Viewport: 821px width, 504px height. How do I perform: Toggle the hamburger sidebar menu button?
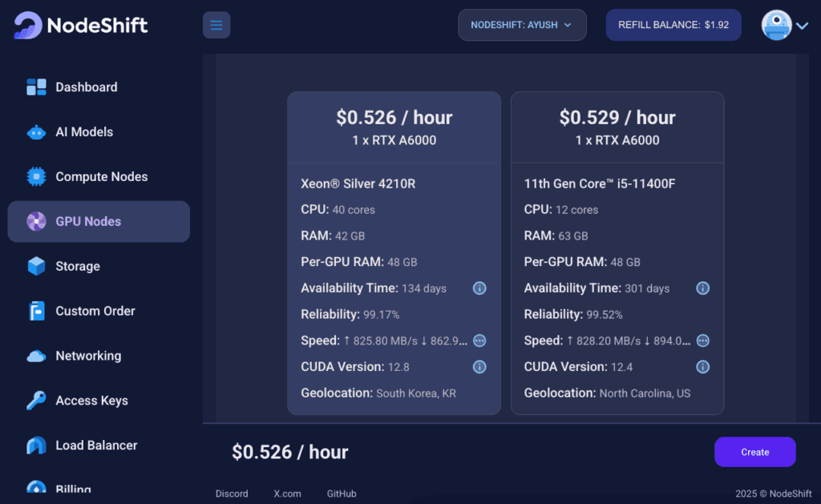click(216, 25)
